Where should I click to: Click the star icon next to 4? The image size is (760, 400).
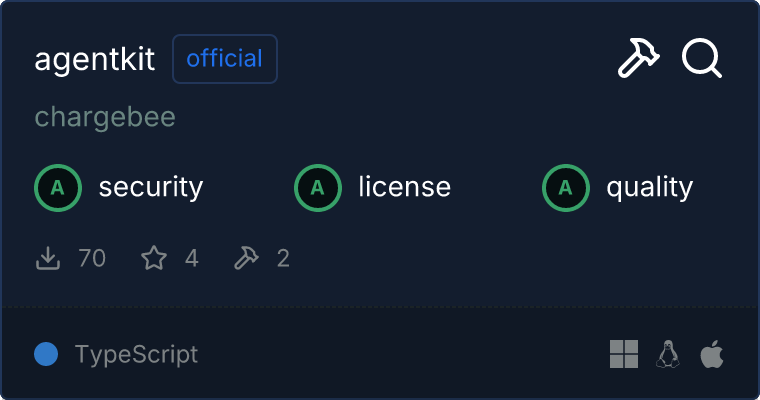(153, 259)
